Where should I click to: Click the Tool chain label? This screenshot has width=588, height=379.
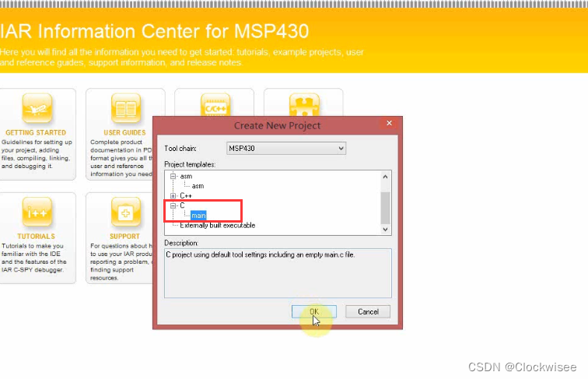coord(180,148)
